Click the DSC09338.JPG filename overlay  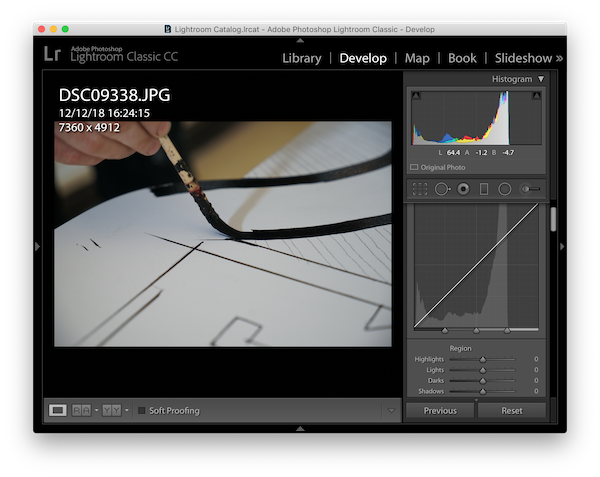(x=114, y=95)
